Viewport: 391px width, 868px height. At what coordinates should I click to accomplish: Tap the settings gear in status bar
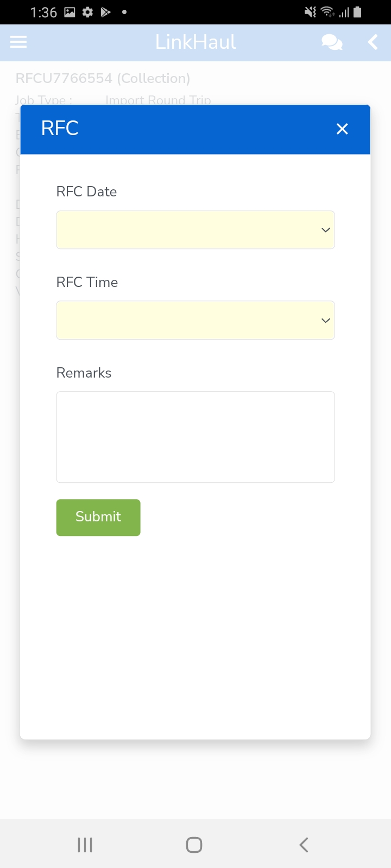tap(87, 12)
